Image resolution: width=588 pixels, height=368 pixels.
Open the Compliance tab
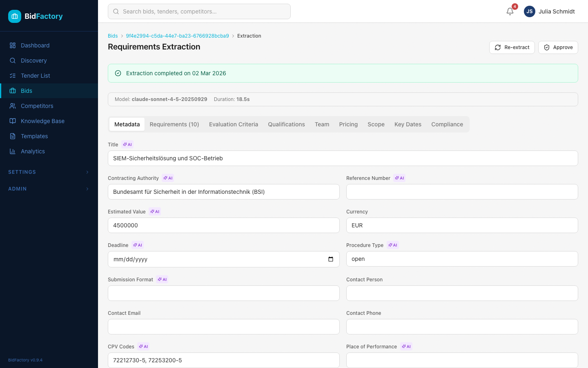pos(447,124)
